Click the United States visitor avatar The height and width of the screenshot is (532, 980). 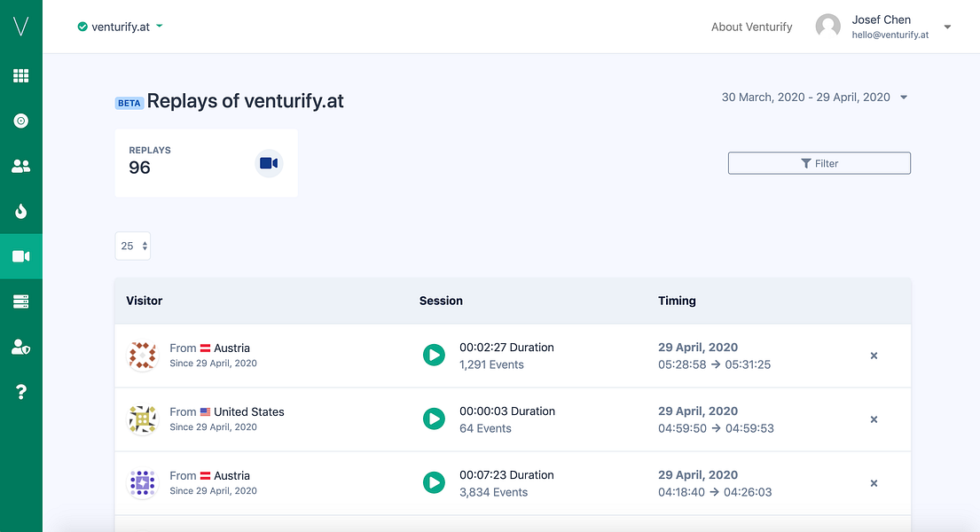pyautogui.click(x=143, y=419)
